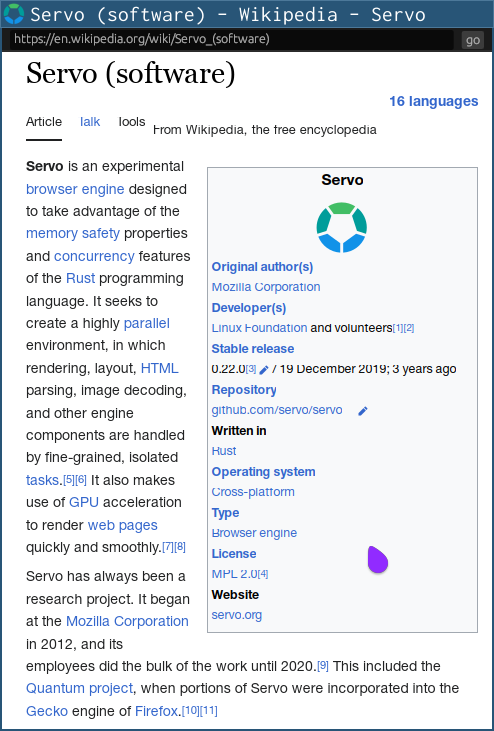Open the Tools menu
This screenshot has height=731, width=494.
132,122
